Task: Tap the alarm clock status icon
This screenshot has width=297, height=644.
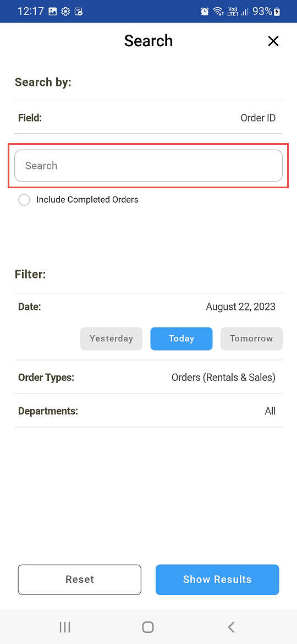Action: pyautogui.click(x=205, y=12)
